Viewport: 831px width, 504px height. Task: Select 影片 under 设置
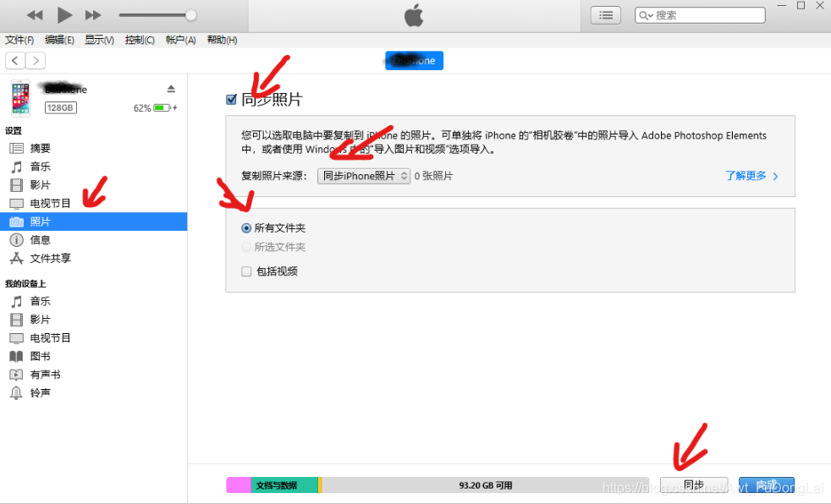pos(94,184)
